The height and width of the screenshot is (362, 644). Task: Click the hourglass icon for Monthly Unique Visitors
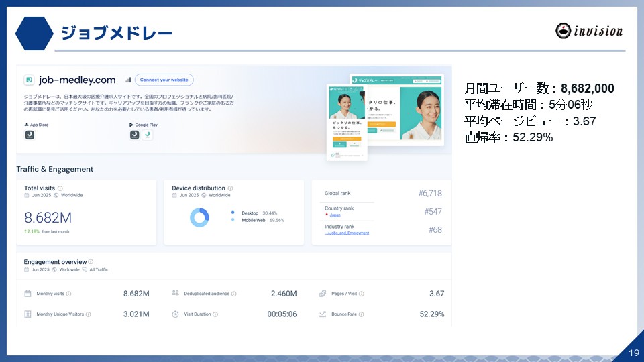tap(28, 314)
